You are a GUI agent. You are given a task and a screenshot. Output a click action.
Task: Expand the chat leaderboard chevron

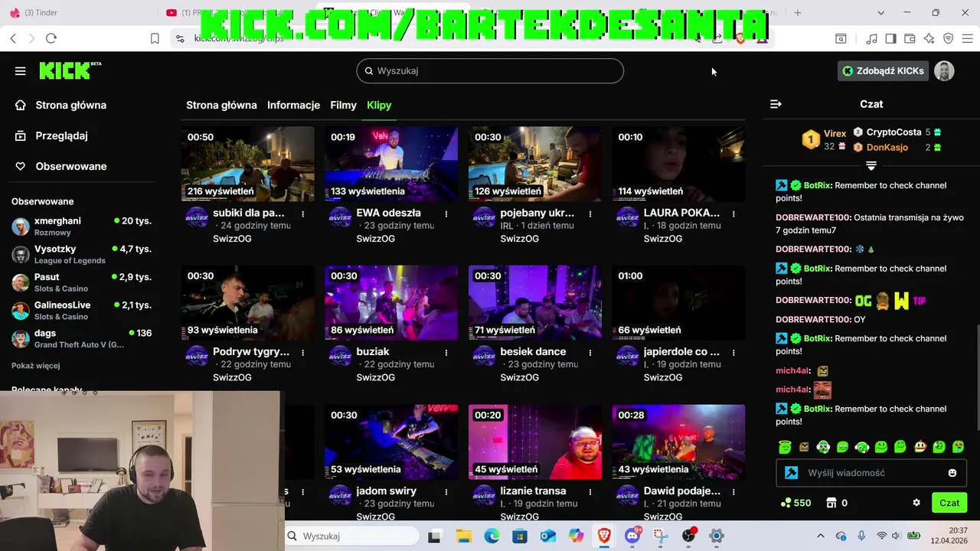871,165
